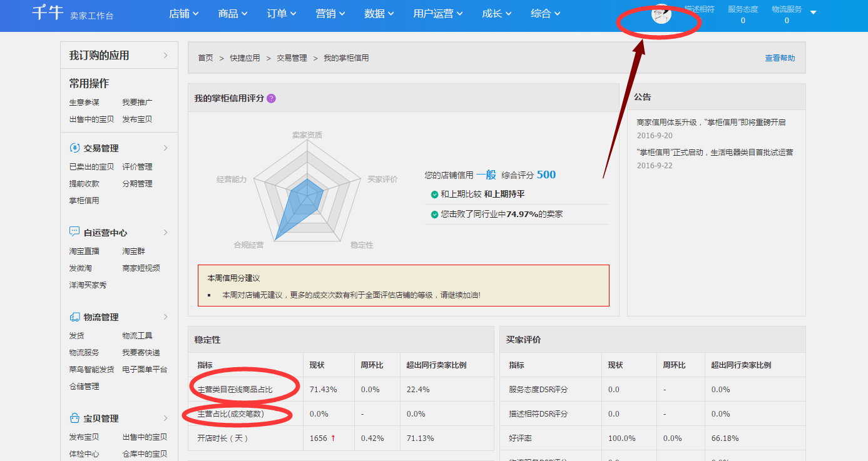The image size is (868, 461).
Task: Open the sidebar 物流服务 link
Action: [x=84, y=352]
